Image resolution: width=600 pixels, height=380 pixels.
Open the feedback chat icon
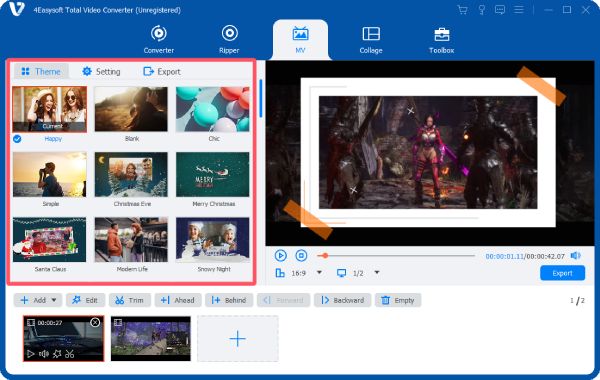500,10
